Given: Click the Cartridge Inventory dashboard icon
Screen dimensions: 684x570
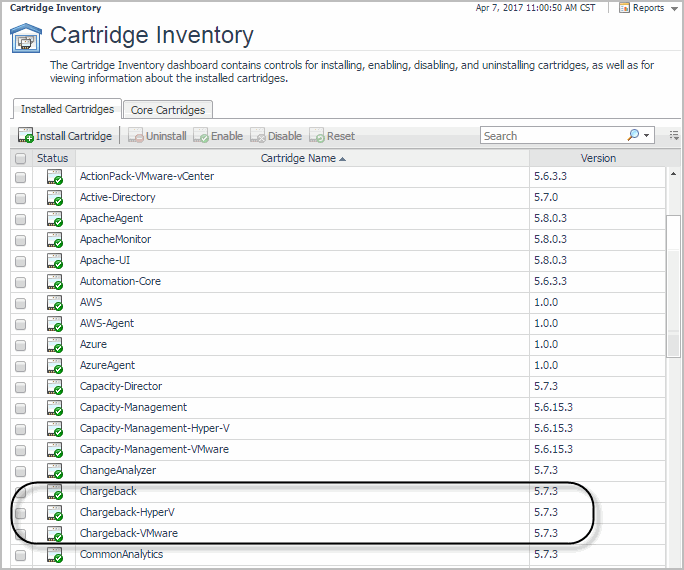Looking at the screenshot, I should 26,38.
